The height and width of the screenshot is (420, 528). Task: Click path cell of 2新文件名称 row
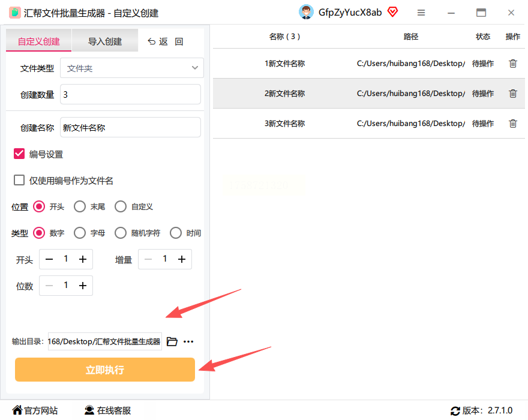[411, 93]
